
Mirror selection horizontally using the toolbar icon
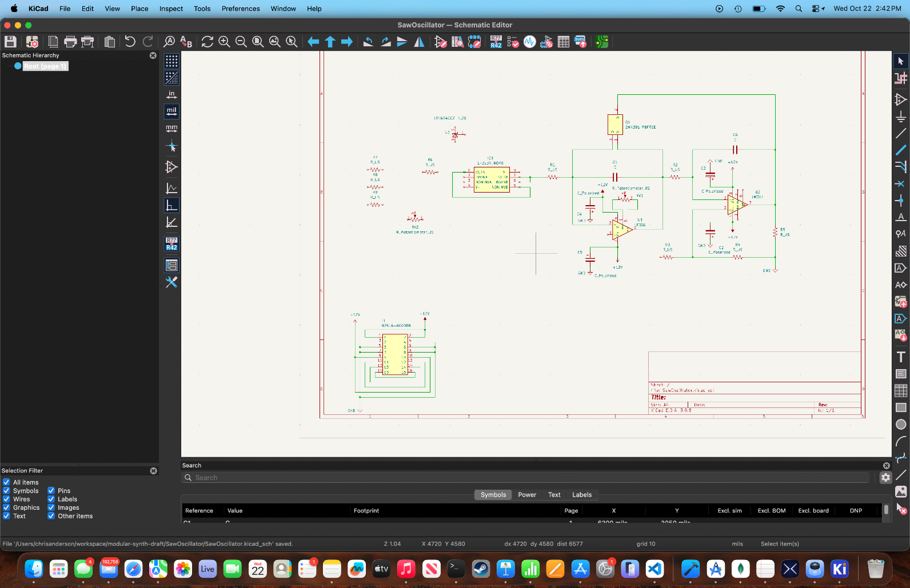(419, 42)
